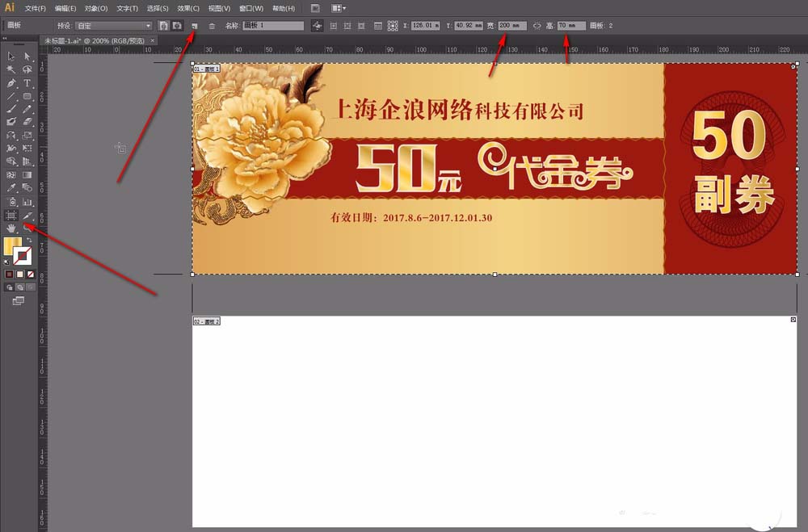Select the Pen tool
Screen dimensions: 808x532
coord(11,83)
